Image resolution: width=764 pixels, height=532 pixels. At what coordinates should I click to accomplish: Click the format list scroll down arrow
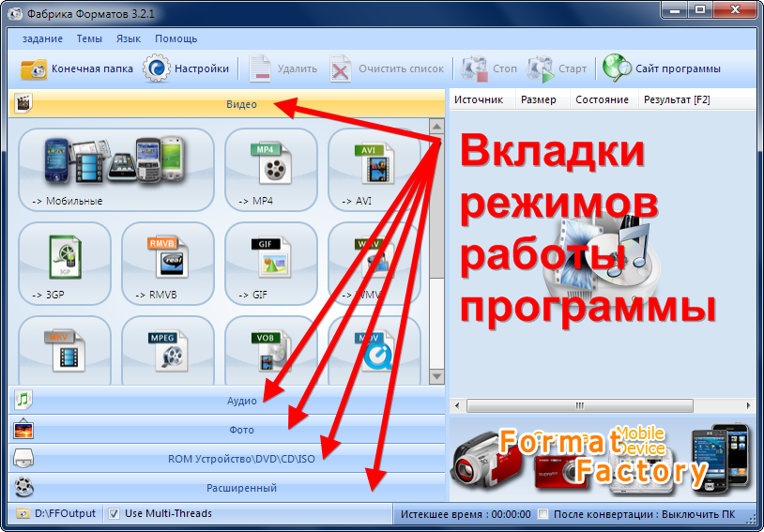tap(437, 376)
